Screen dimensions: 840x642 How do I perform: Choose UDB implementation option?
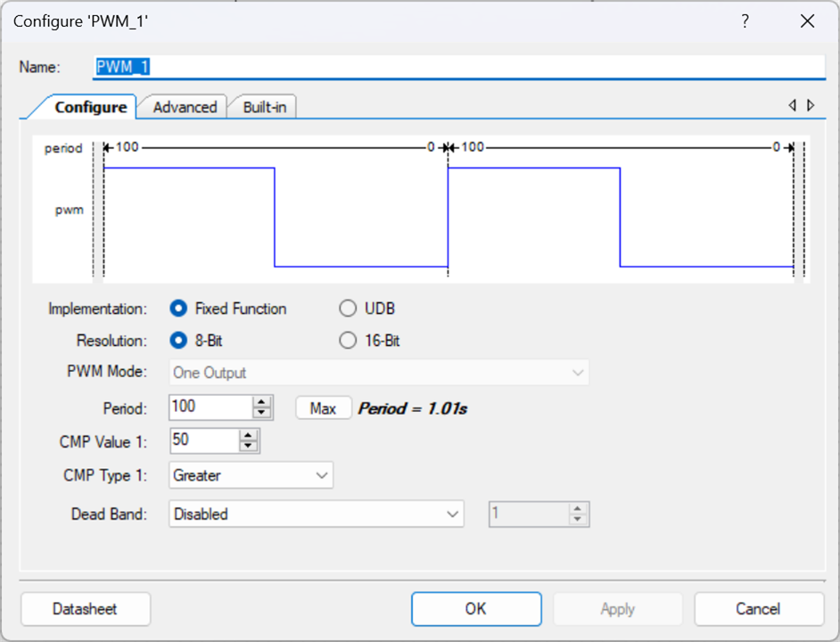[x=348, y=309]
